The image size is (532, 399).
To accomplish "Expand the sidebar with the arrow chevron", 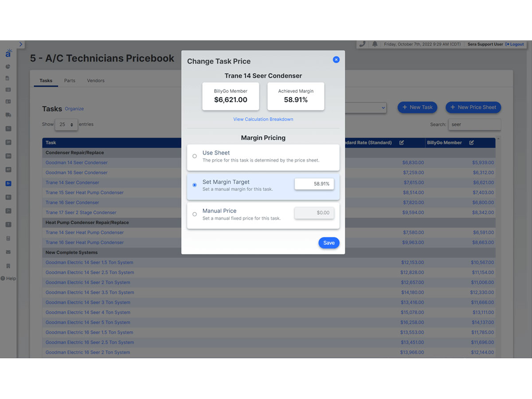I will 21,44.
